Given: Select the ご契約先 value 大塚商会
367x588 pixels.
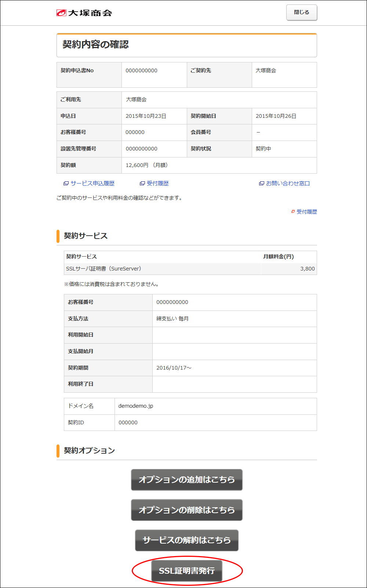Looking at the screenshot, I should [266, 70].
